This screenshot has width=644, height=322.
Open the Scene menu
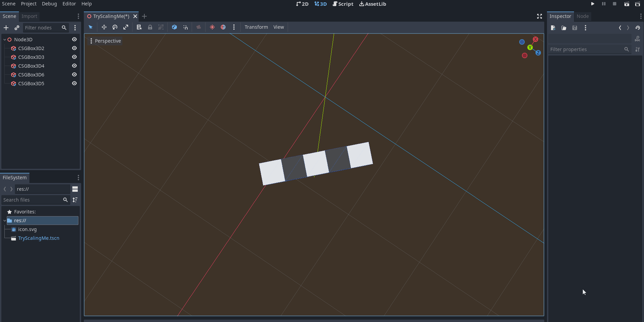[x=8, y=4]
